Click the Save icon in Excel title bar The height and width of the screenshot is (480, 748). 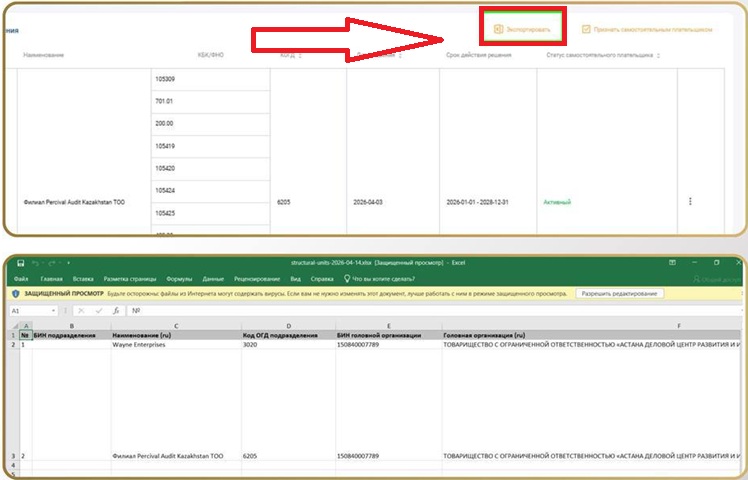point(19,263)
